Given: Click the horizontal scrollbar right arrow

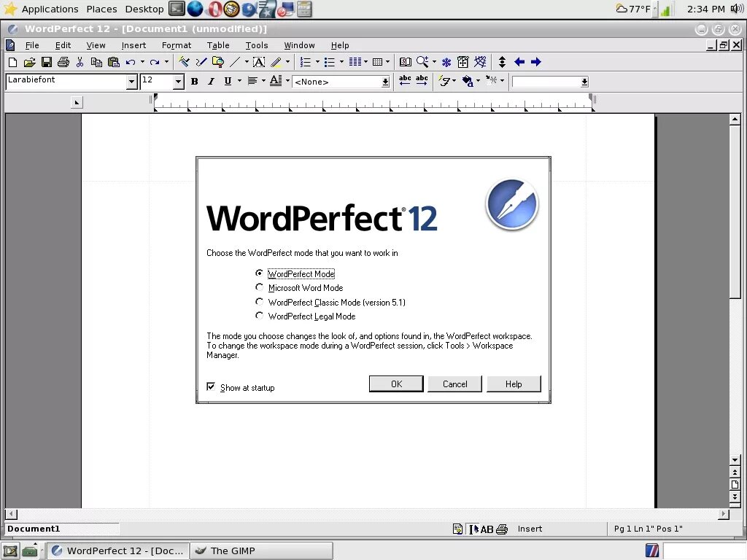Looking at the screenshot, I should 724,514.
